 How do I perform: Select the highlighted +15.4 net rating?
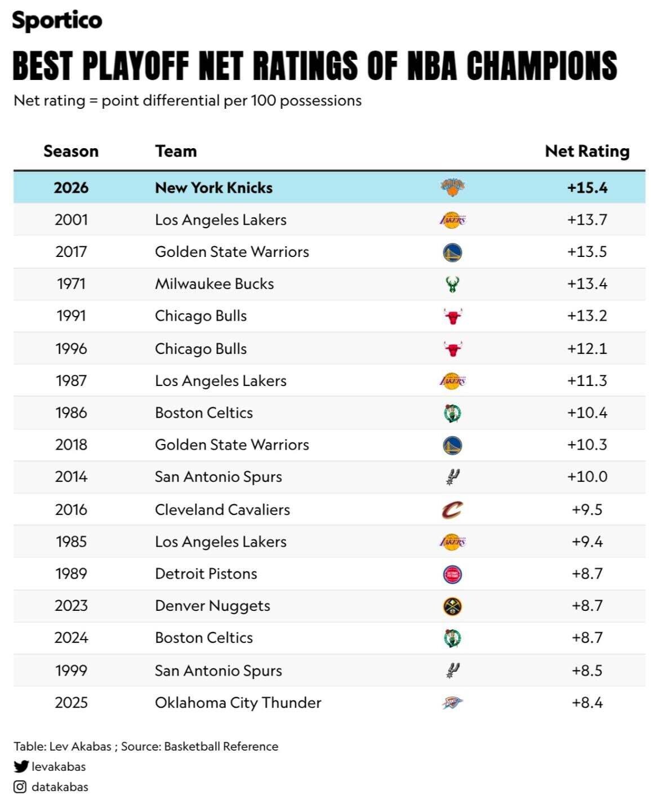(x=587, y=188)
